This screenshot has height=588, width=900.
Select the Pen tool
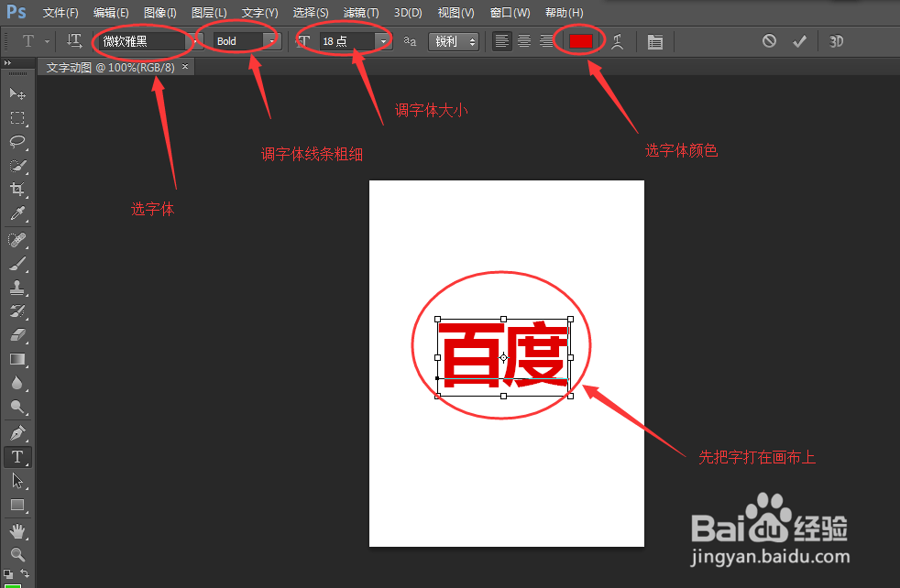[17, 432]
